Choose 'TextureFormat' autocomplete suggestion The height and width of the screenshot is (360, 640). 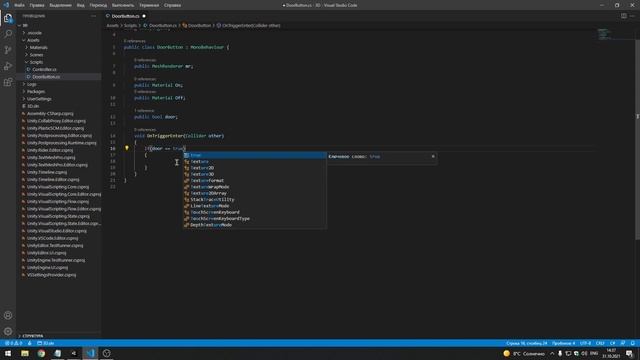click(254, 180)
